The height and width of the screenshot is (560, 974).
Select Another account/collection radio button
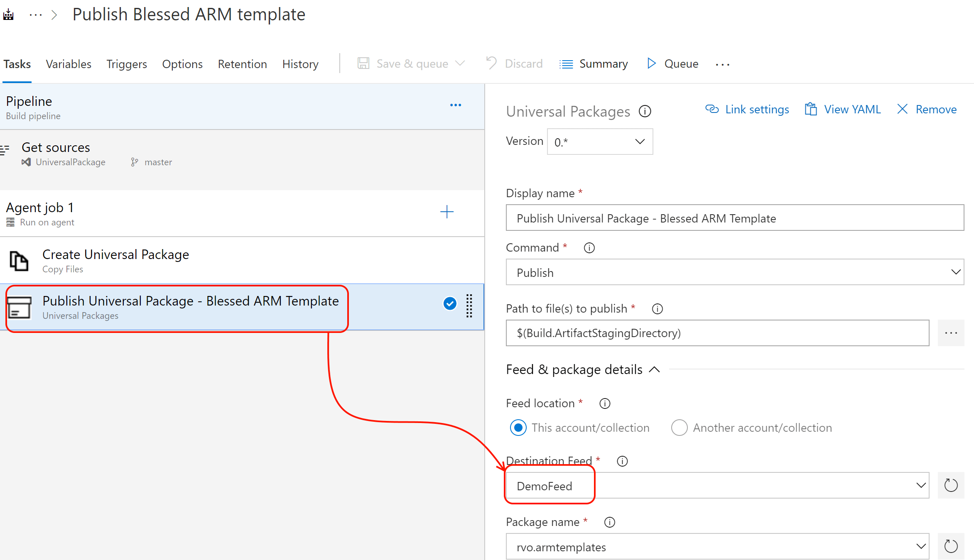point(679,428)
